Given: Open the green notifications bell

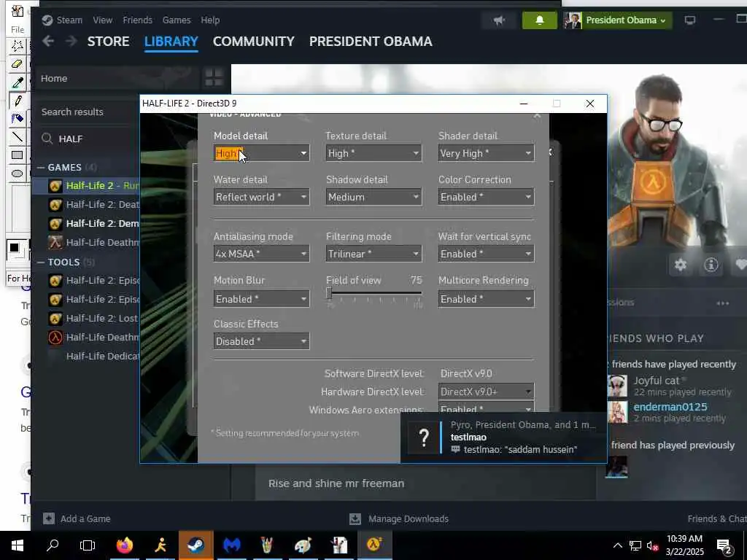Looking at the screenshot, I should click(539, 20).
